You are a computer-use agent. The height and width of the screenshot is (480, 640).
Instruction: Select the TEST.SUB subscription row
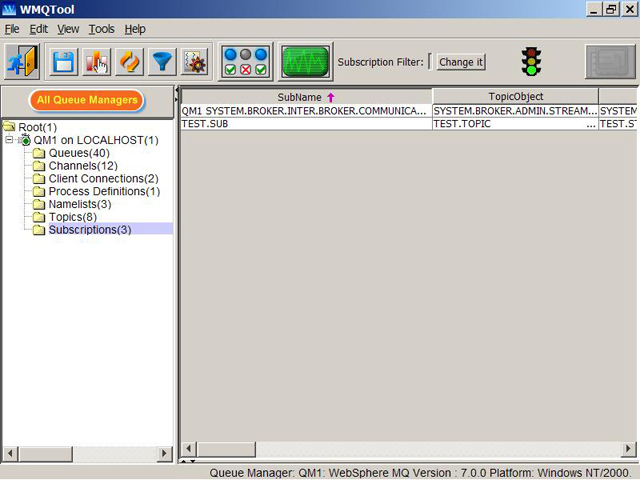coord(306,124)
